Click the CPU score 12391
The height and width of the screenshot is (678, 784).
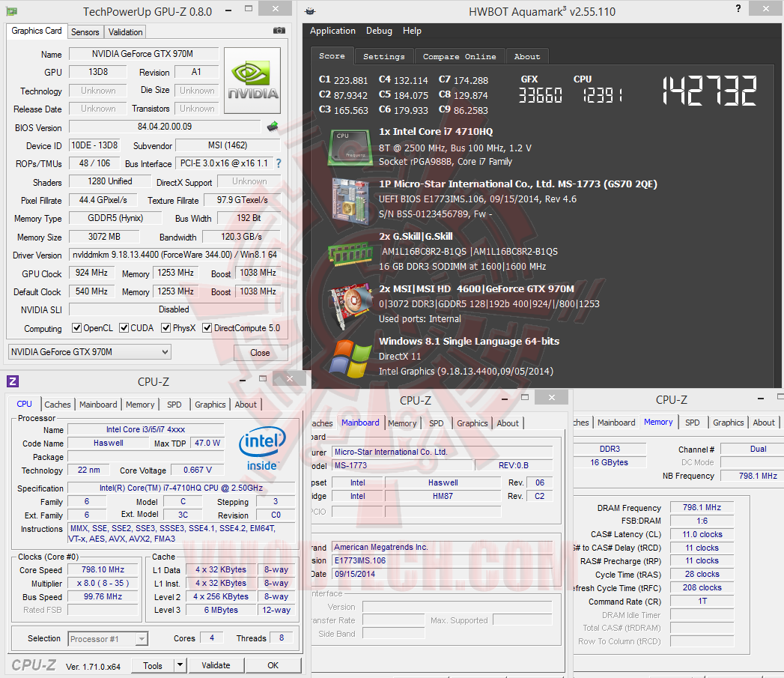pyautogui.click(x=603, y=95)
